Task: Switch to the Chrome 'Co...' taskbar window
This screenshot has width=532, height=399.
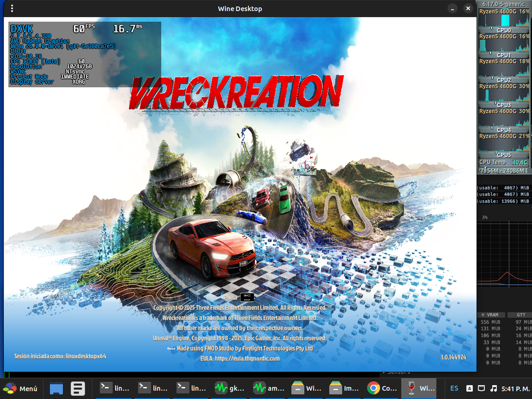Action: pos(382,388)
